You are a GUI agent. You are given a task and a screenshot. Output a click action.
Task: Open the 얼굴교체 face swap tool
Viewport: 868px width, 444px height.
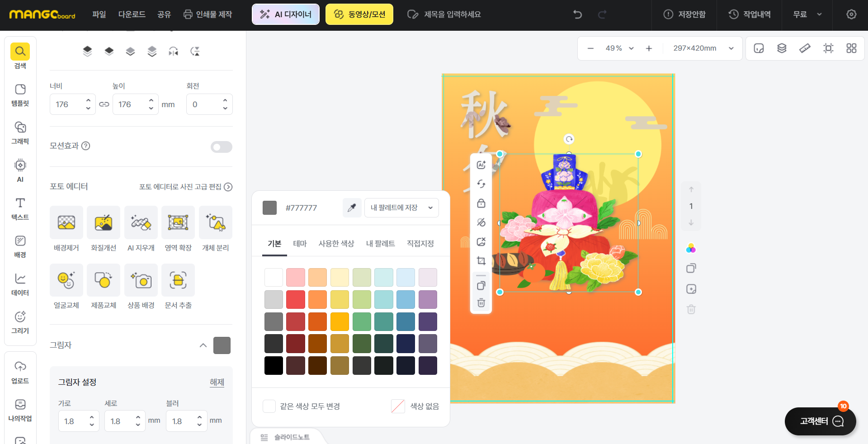pyautogui.click(x=66, y=280)
